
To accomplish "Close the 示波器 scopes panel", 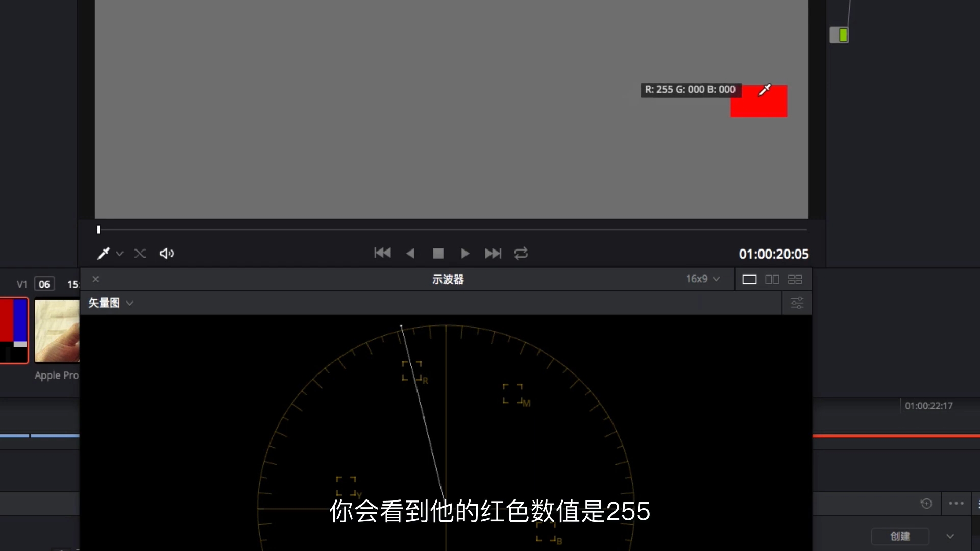I will pos(95,279).
